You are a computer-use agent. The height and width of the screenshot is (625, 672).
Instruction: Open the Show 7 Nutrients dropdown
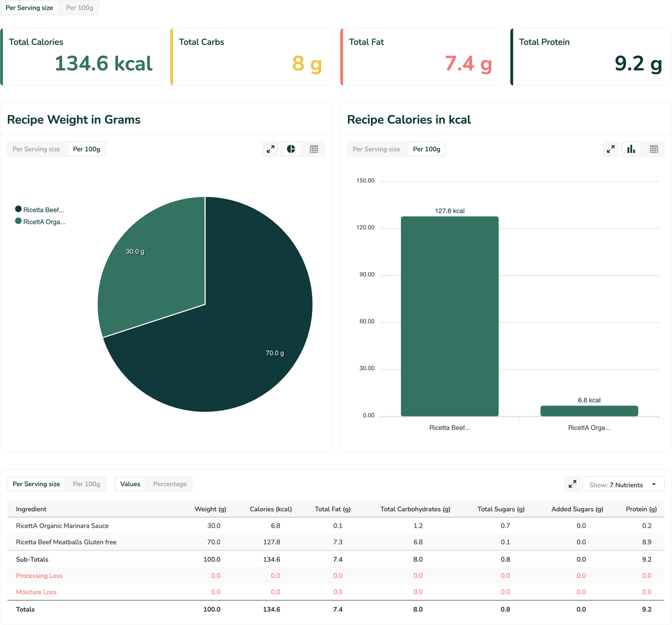[623, 484]
